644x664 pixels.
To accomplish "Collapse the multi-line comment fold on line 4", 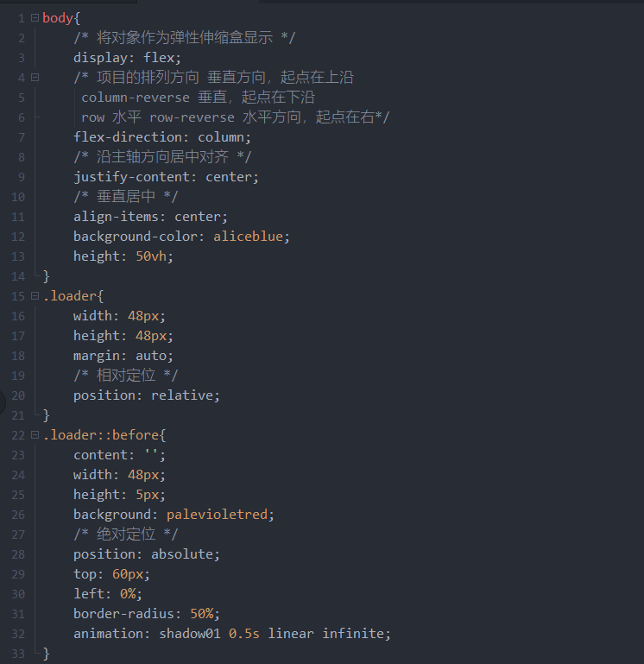I will [35, 78].
